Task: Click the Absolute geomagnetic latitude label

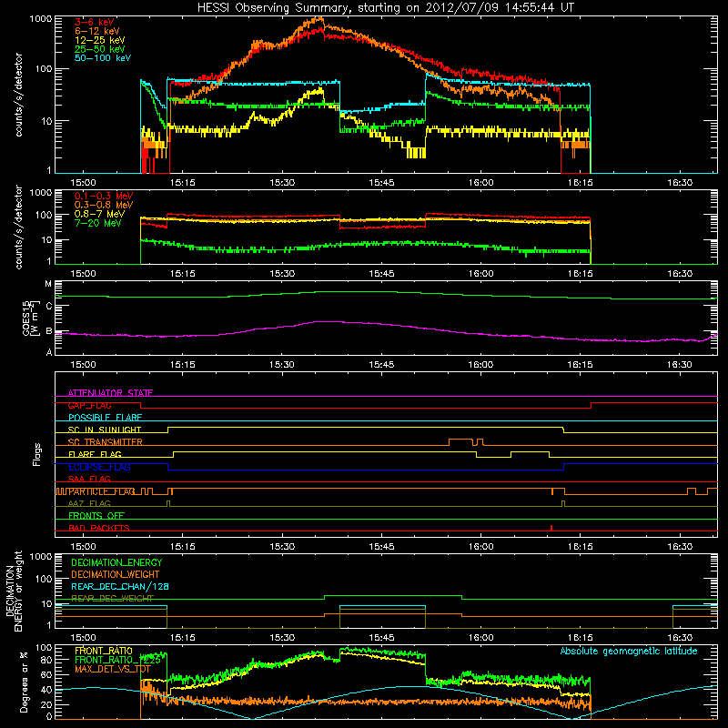Action: point(629,652)
